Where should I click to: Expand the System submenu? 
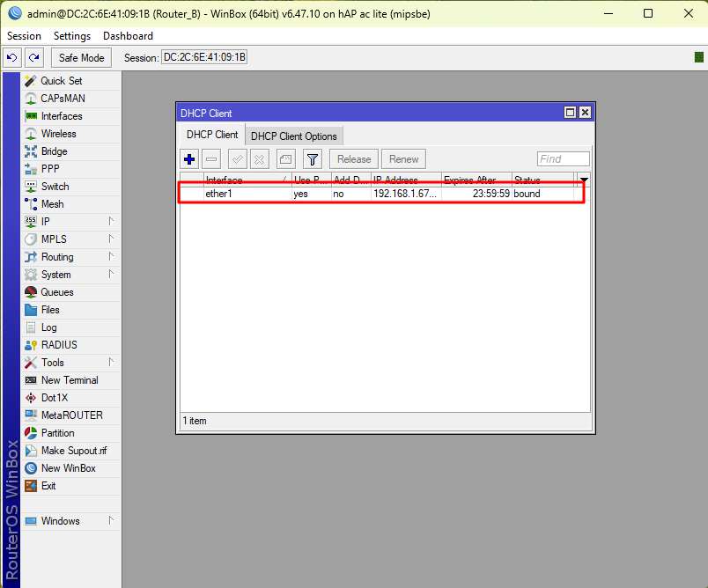(x=55, y=275)
